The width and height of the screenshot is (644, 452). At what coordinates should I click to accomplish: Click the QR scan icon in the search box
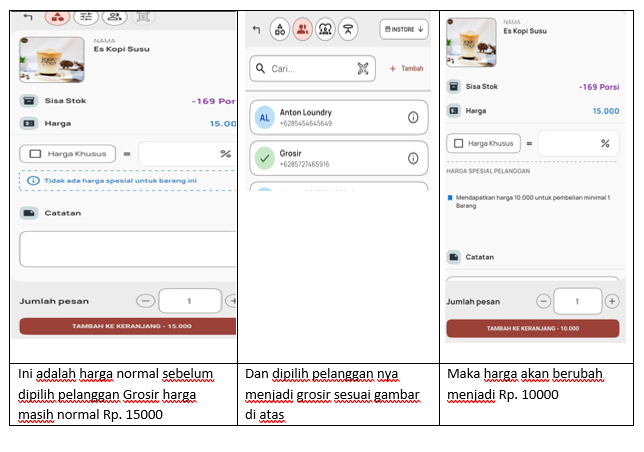pyautogui.click(x=363, y=69)
